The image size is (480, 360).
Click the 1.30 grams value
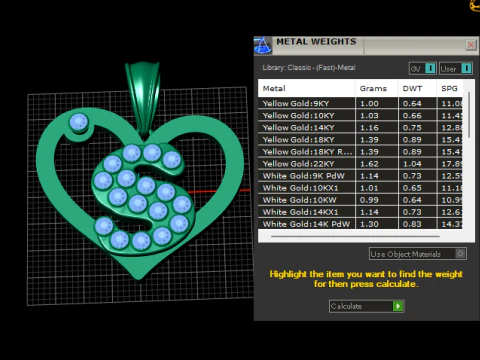(369, 224)
